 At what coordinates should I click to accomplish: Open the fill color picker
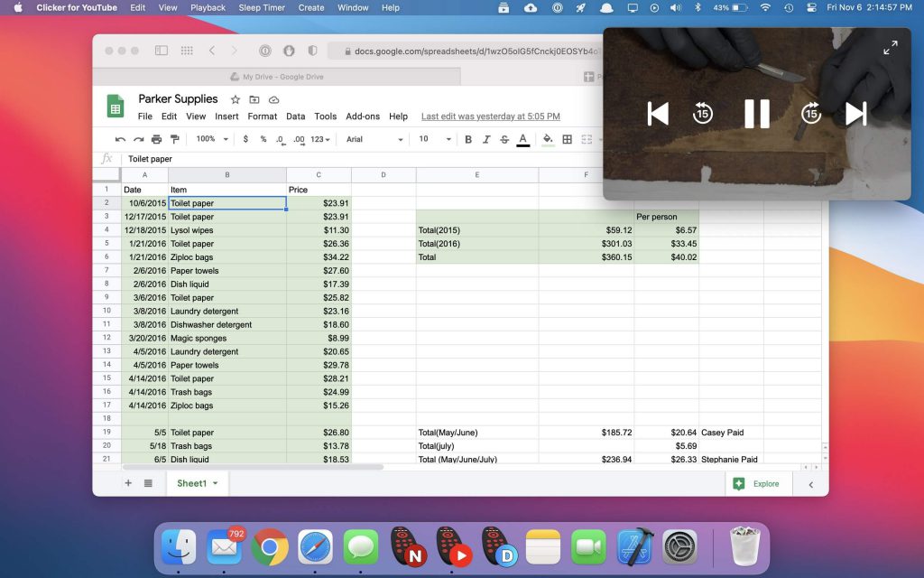(x=547, y=139)
